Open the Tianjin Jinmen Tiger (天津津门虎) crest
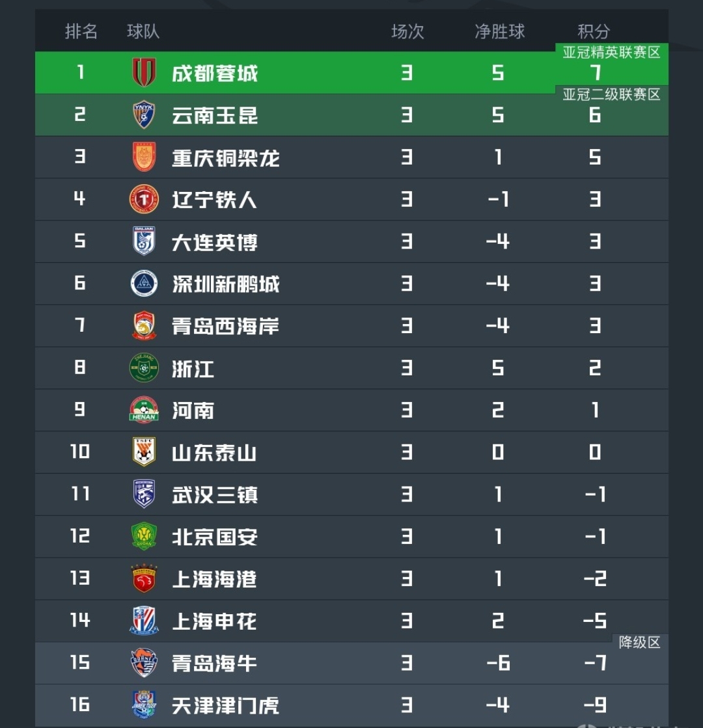The width and height of the screenshot is (703, 728). point(144,705)
